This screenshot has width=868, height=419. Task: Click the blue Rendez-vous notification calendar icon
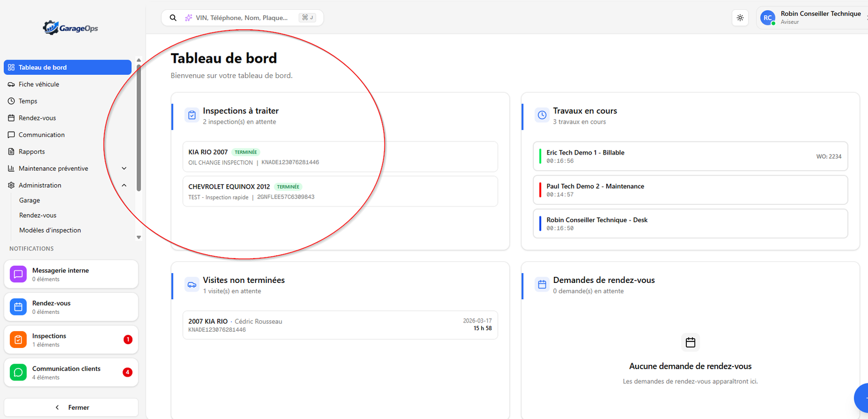[x=18, y=307]
